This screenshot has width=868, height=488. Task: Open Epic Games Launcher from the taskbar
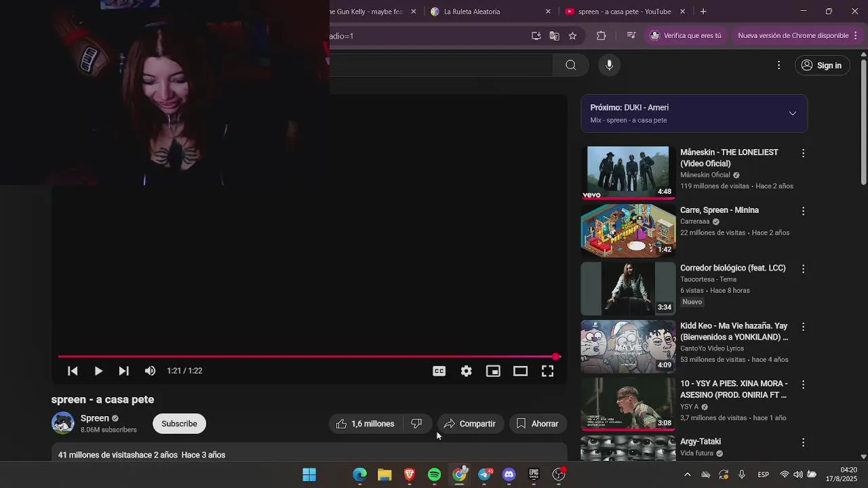tap(534, 474)
